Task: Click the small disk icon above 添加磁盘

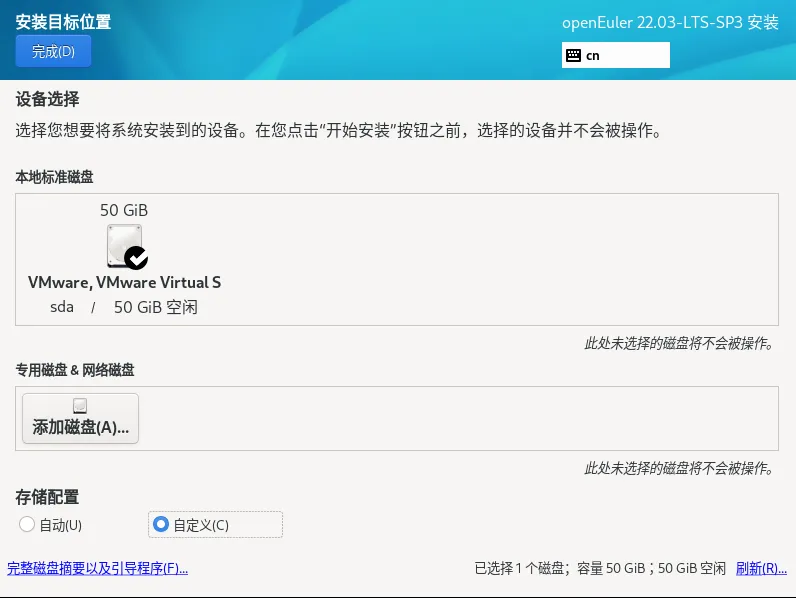Action: click(x=80, y=406)
